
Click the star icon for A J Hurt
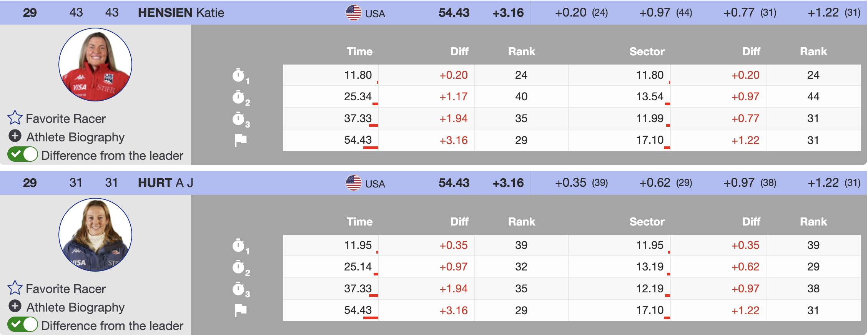pos(15,288)
